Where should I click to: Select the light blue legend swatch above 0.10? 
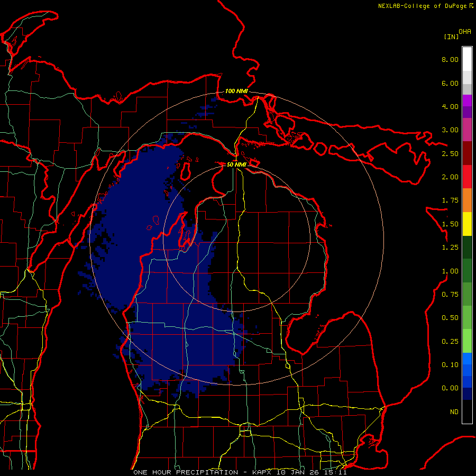tap(467, 359)
